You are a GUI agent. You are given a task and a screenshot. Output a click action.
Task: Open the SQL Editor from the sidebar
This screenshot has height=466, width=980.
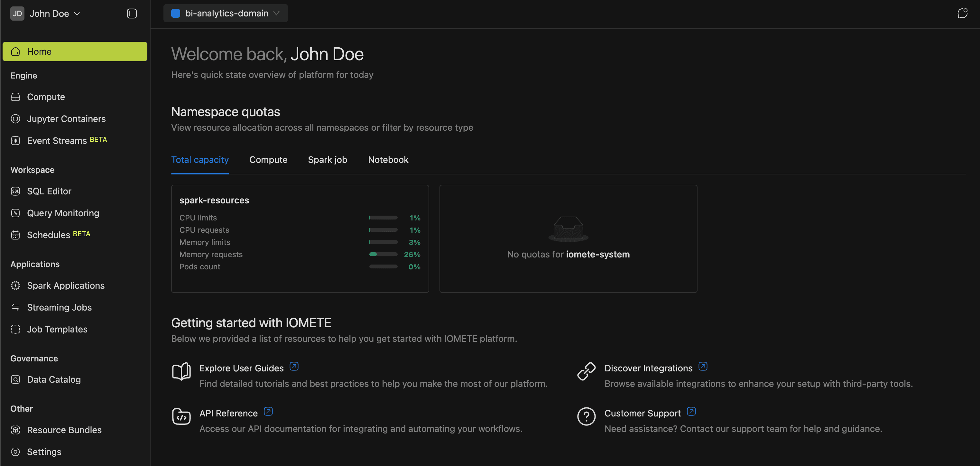coord(49,191)
